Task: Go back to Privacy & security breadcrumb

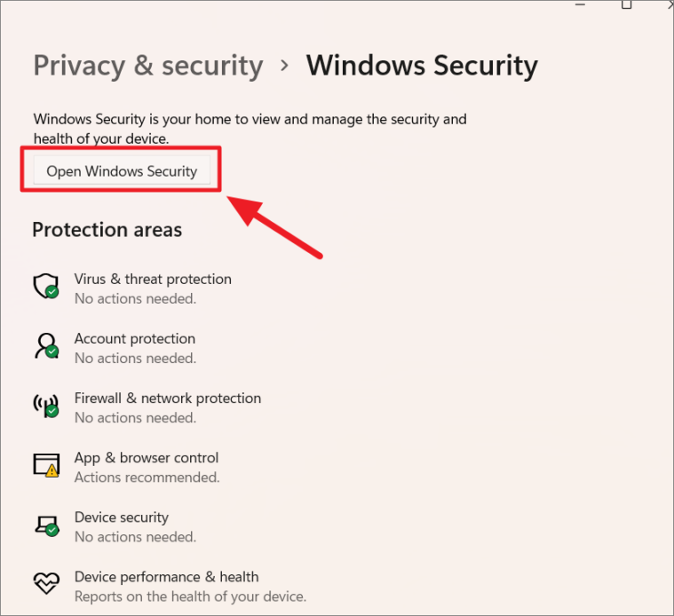Action: click(148, 66)
